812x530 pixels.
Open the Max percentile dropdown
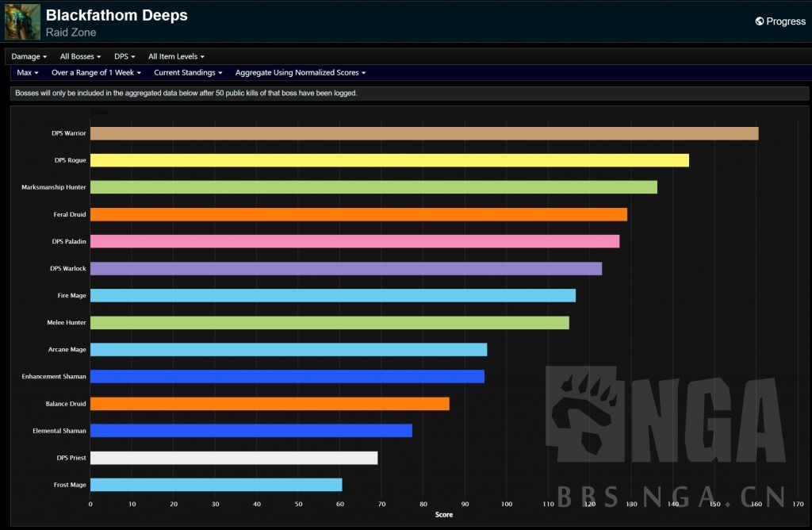[28, 72]
